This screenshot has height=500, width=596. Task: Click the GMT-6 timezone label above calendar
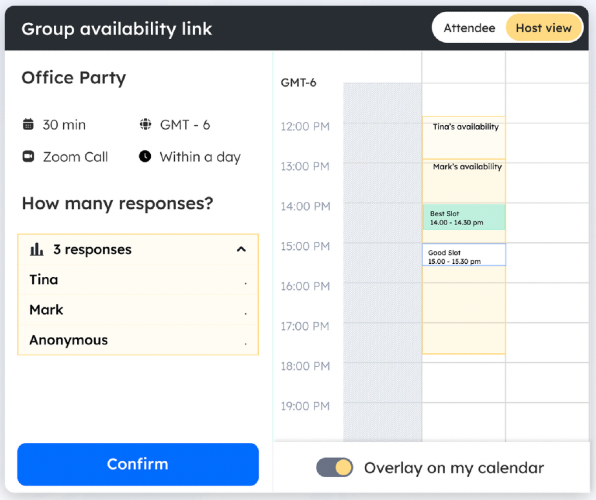pos(298,83)
